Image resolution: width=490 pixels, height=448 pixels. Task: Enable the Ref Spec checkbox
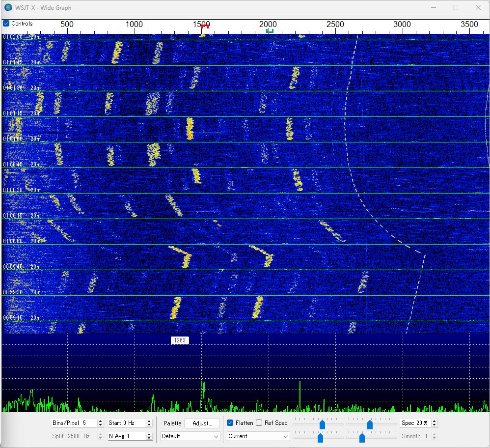coord(259,422)
